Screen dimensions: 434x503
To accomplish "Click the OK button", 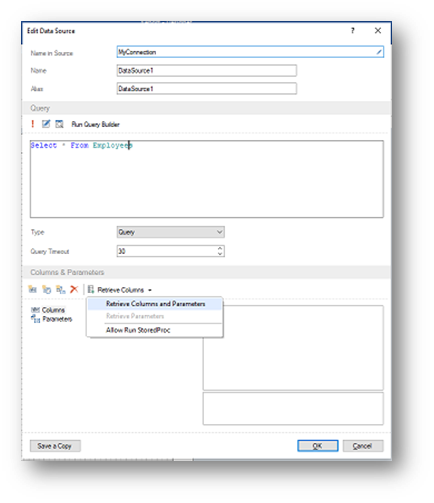I will coord(318,446).
